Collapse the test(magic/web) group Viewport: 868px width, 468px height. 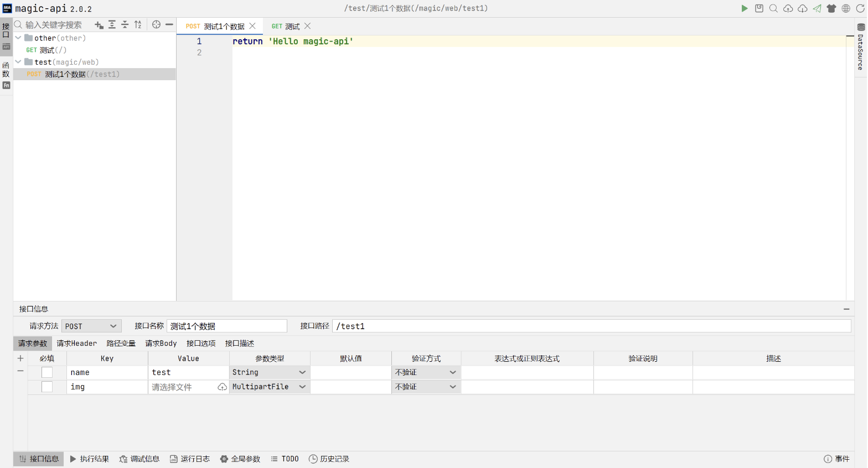(x=18, y=62)
